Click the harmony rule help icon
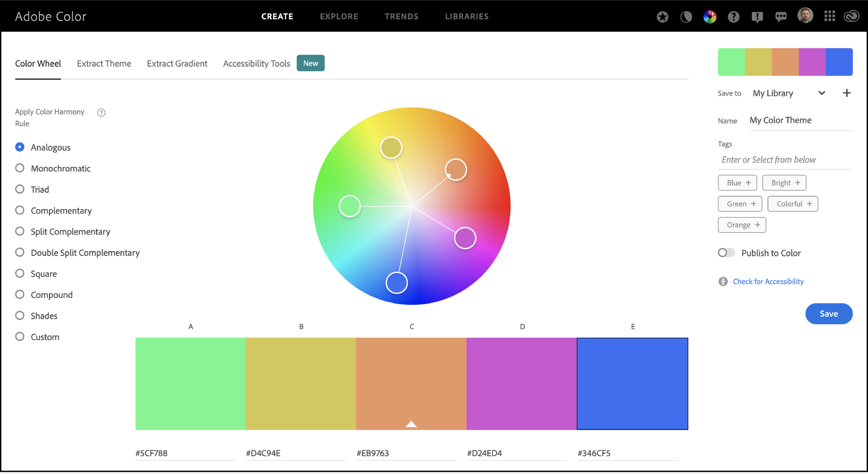The width and height of the screenshot is (868, 474). pos(101,113)
